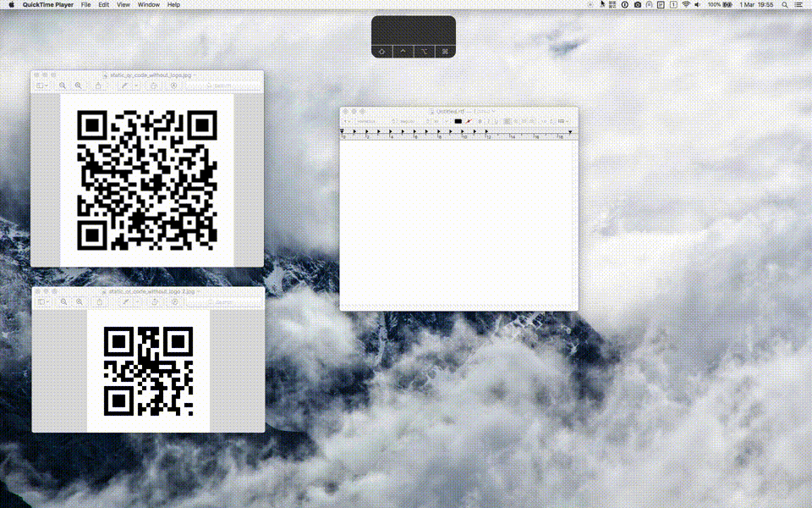
Task: Justify text in TextEdit
Action: [532, 121]
